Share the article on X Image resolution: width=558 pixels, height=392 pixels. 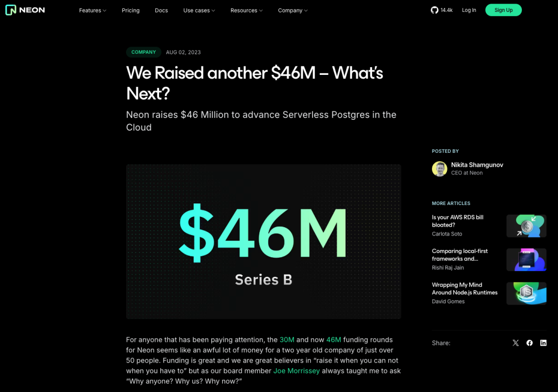[x=516, y=343]
